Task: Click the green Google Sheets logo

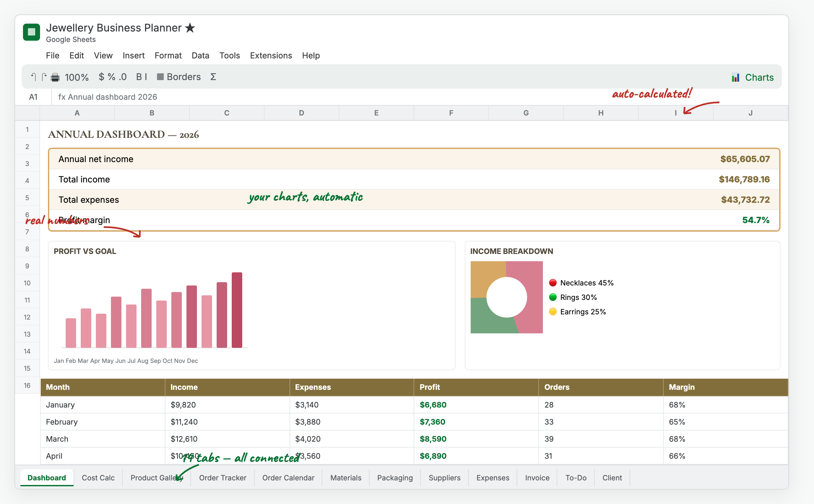Action: (31, 32)
